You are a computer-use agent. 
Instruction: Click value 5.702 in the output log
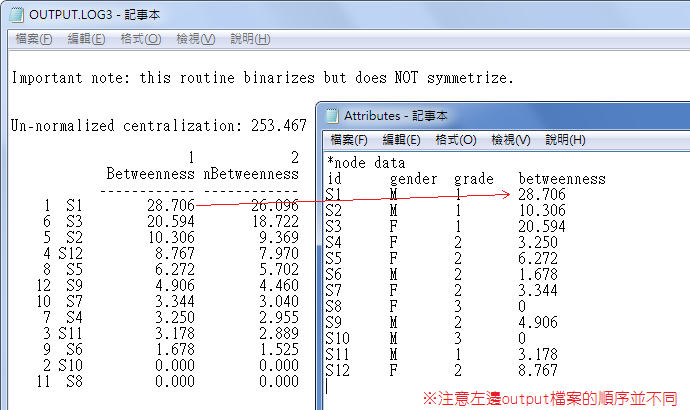(279, 269)
